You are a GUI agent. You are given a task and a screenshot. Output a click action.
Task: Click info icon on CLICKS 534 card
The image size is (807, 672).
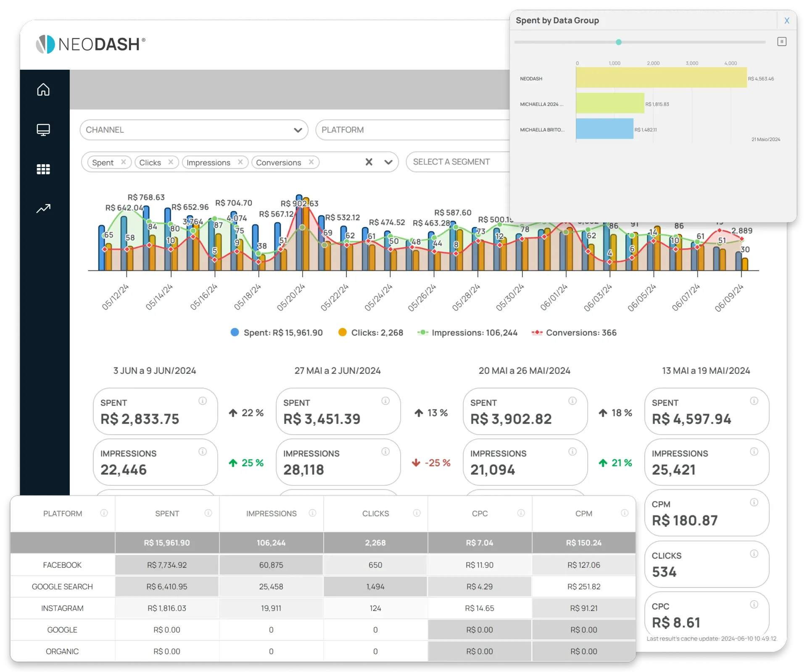754,554
